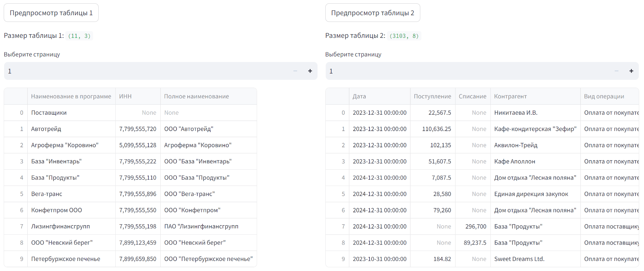
Task: Decrease page number for table 2
Action: pyautogui.click(x=617, y=71)
